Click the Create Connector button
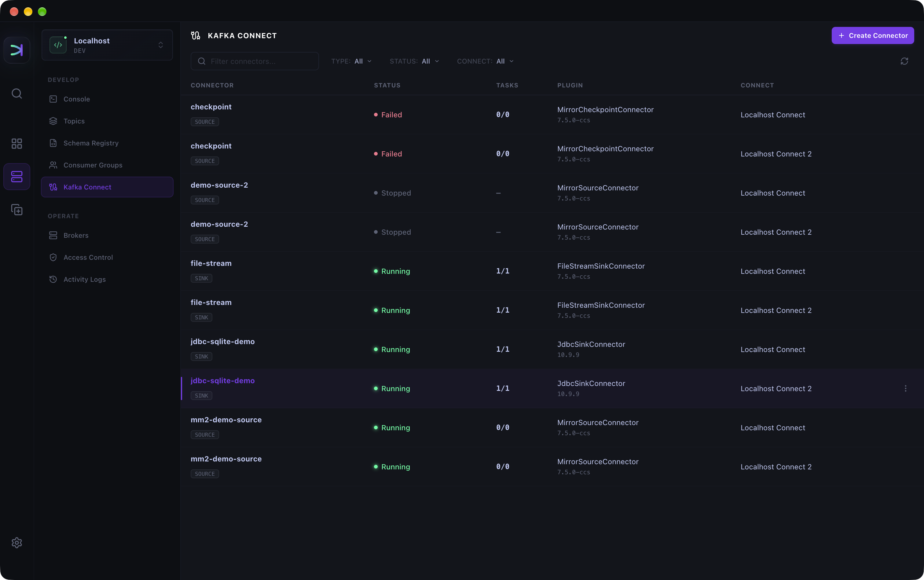The image size is (924, 580). coord(873,36)
